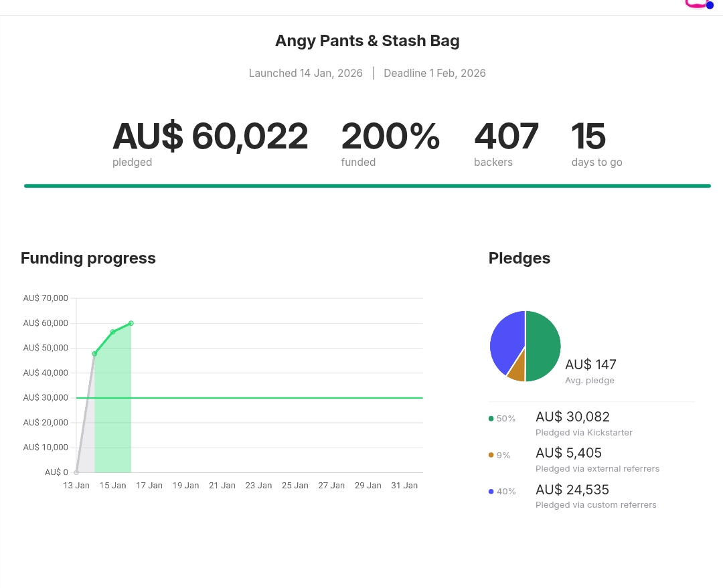Select the middle green chart data point

112,332
